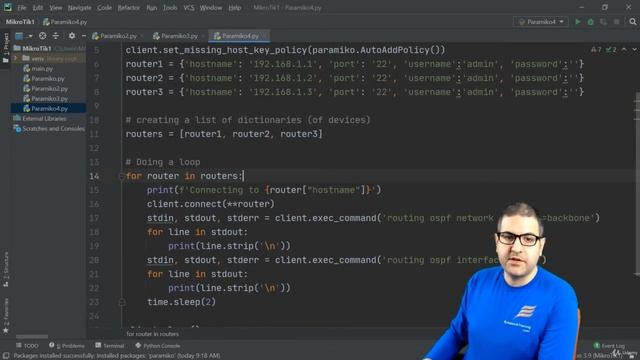Image resolution: width=640 pixels, height=360 pixels.
Task: Place cursor on line 11 routers list
Action: click(224, 134)
